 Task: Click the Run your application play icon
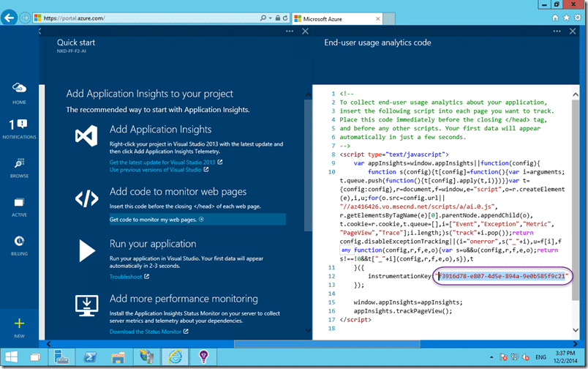click(x=87, y=250)
